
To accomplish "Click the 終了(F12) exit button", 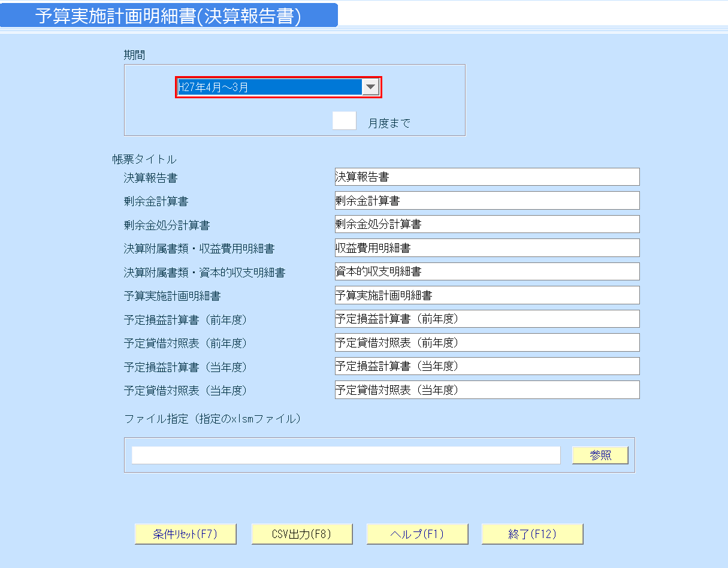I will tap(532, 534).
